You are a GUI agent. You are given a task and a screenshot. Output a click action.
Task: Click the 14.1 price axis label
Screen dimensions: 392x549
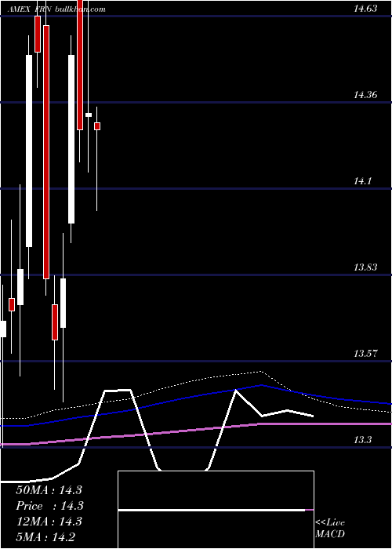[363, 181]
